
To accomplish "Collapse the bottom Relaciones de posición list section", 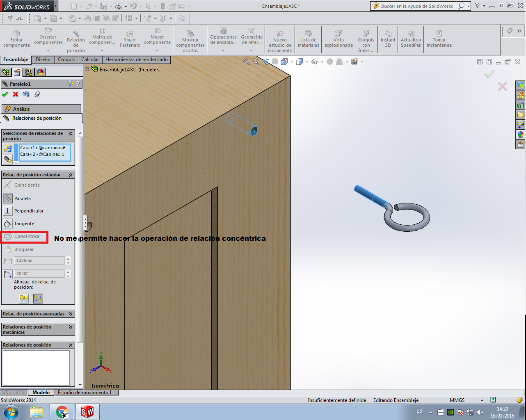I will click(71, 345).
